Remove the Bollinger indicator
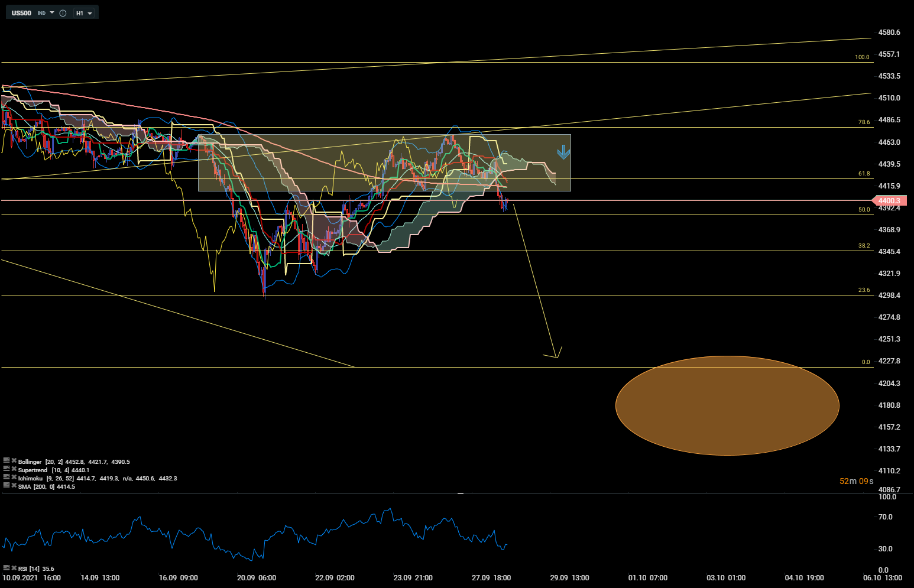This screenshot has height=588, width=914. 14,461
